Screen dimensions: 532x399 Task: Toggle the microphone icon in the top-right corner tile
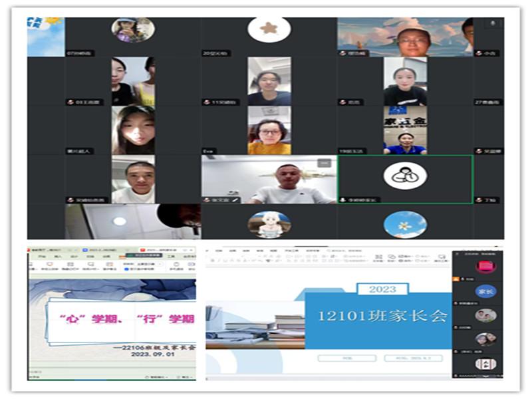coord(493,23)
